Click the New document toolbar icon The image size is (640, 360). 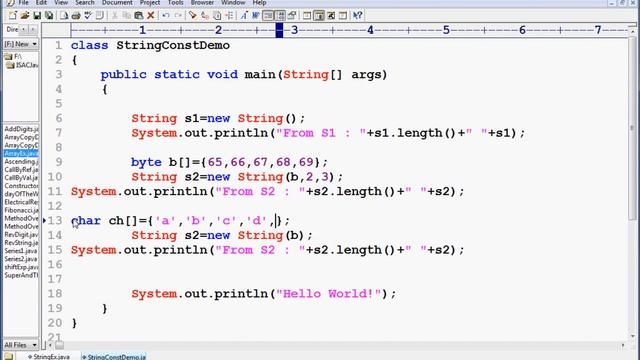[x=13, y=16]
